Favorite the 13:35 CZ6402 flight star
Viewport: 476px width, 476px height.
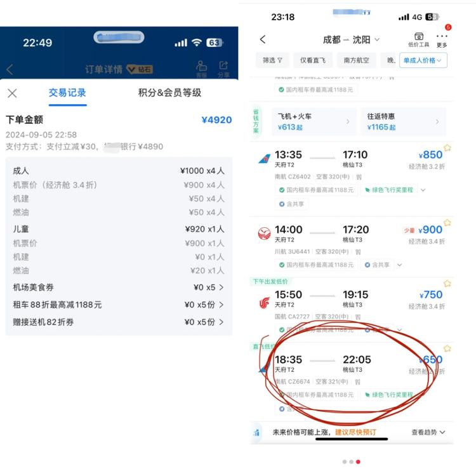tap(447, 148)
